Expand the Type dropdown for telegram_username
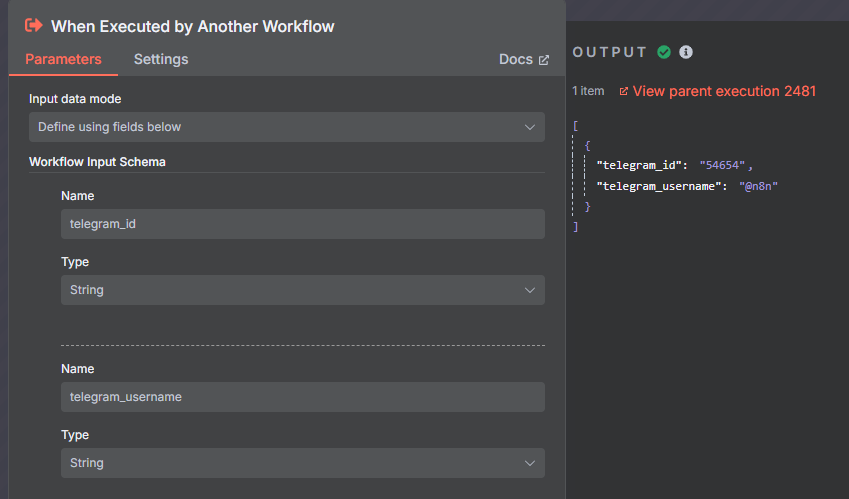Image resolution: width=849 pixels, height=499 pixels. (303, 463)
